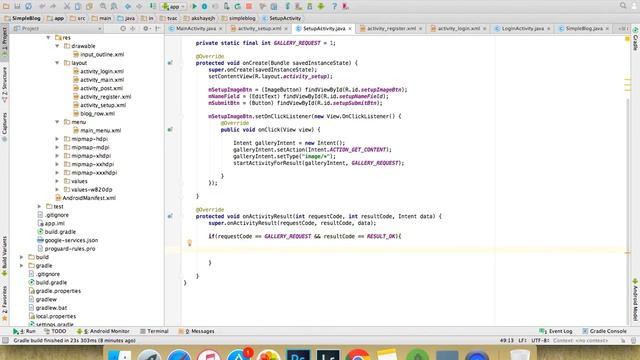This screenshot has height=360, width=640.
Task: Open the Messages tool window
Action: tap(196, 331)
